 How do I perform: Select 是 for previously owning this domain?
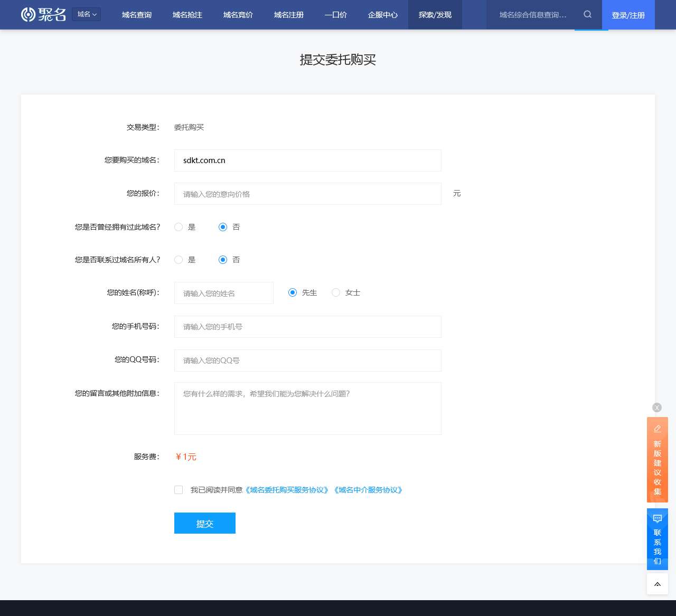[179, 227]
